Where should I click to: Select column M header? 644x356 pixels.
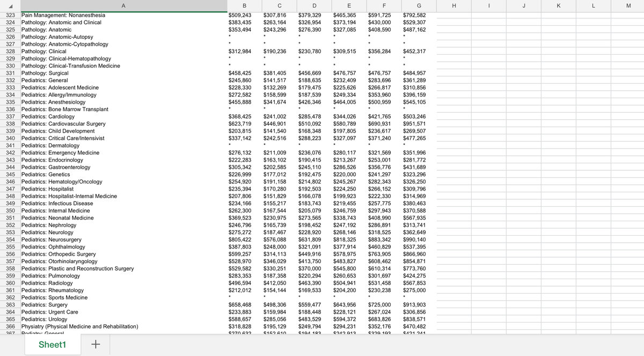[x=628, y=5]
